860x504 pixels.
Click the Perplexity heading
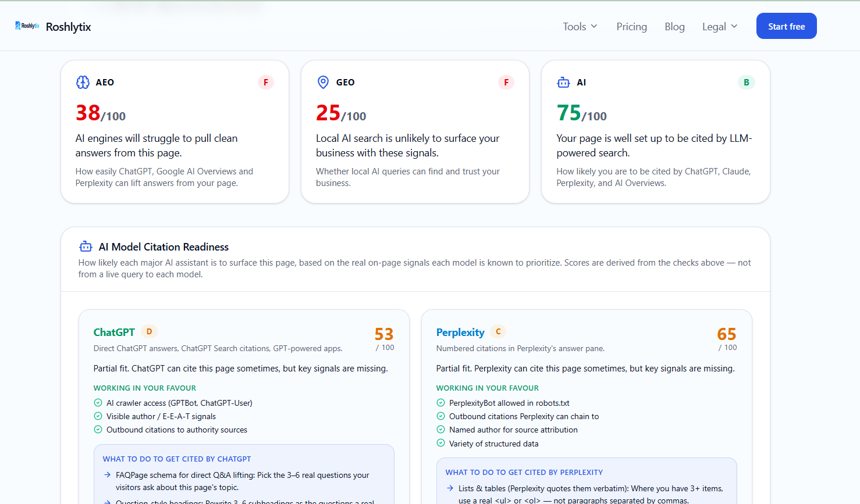460,333
